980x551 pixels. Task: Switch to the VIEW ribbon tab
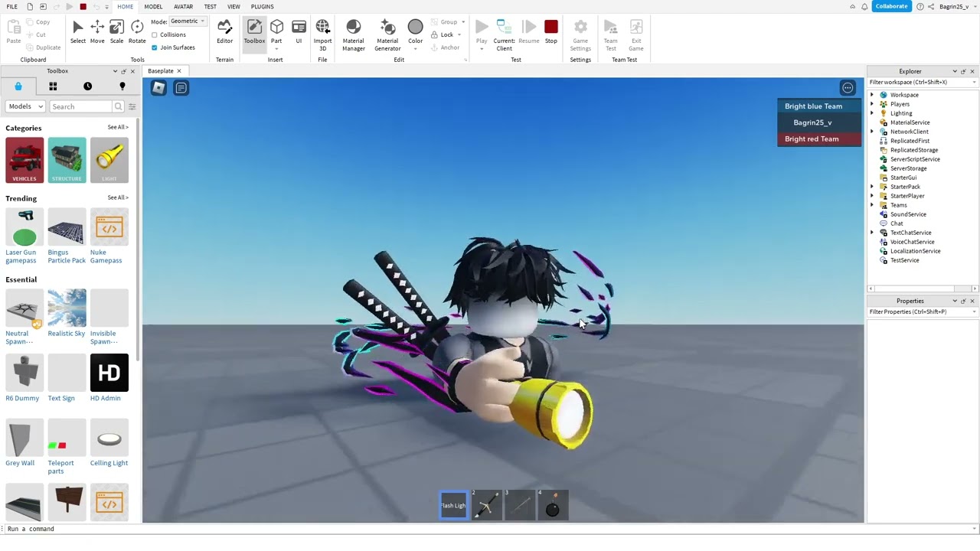point(234,6)
